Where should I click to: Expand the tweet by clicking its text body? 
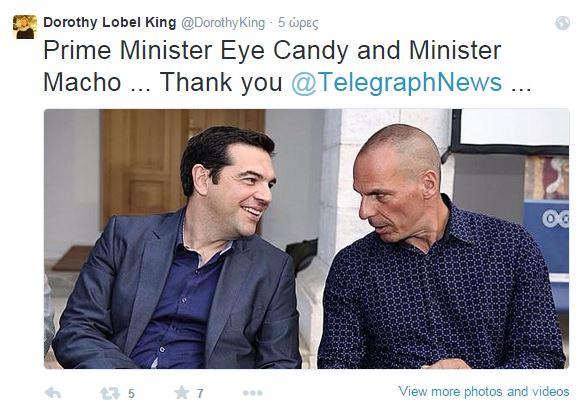click(x=287, y=66)
